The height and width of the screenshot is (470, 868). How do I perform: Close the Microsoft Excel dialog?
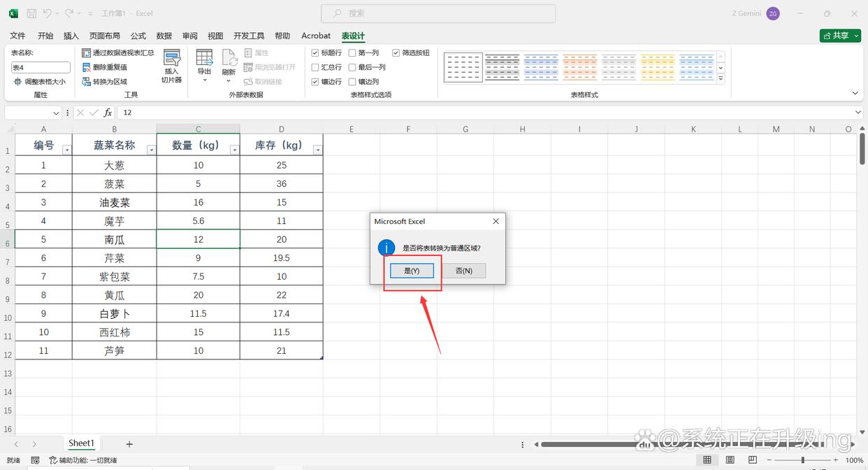[496, 221]
